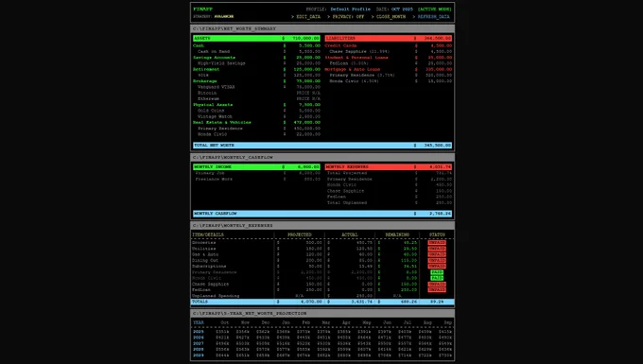Toggle the PAID badge for Honda Civic expense
This screenshot has width=643, height=364.
pos(437,278)
